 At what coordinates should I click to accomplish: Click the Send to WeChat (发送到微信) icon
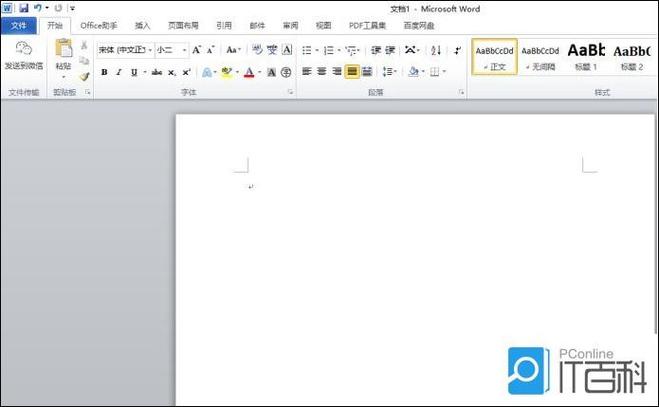click(x=24, y=48)
